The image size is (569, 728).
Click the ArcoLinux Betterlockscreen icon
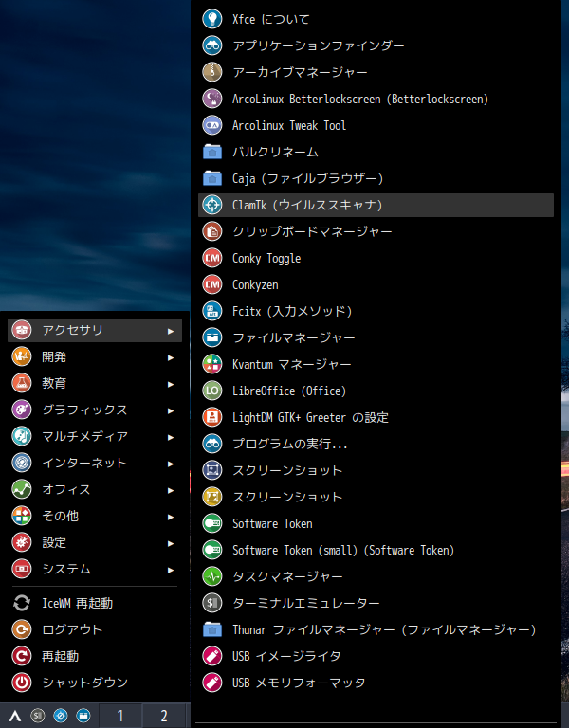coord(212,99)
